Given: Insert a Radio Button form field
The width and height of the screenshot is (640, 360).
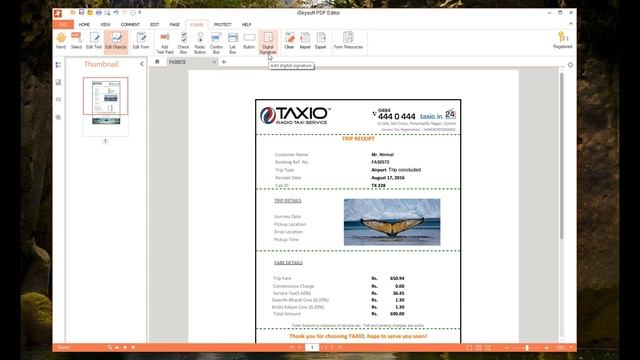Looking at the screenshot, I should pos(200,43).
